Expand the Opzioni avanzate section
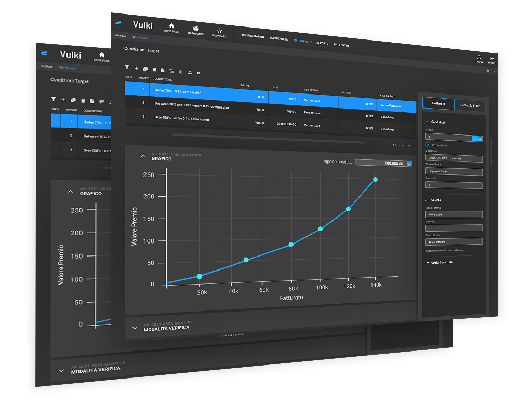The width and height of the screenshot is (532, 405). tap(428, 263)
